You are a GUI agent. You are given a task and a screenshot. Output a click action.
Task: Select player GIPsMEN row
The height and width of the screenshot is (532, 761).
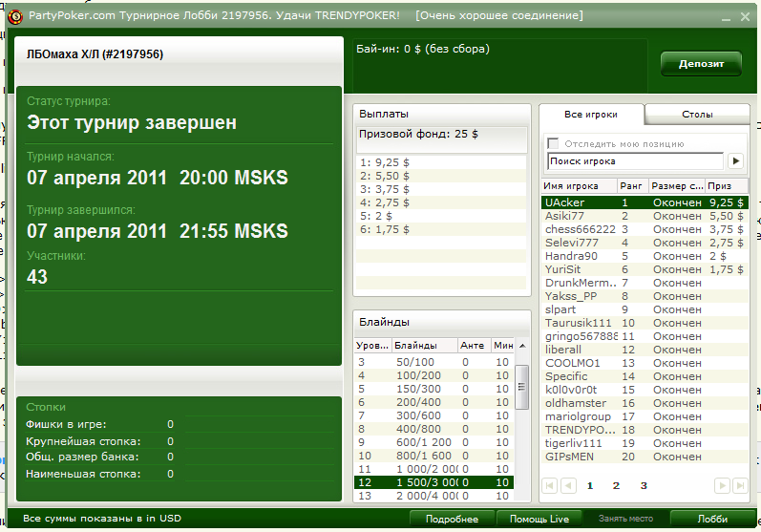pos(645,457)
